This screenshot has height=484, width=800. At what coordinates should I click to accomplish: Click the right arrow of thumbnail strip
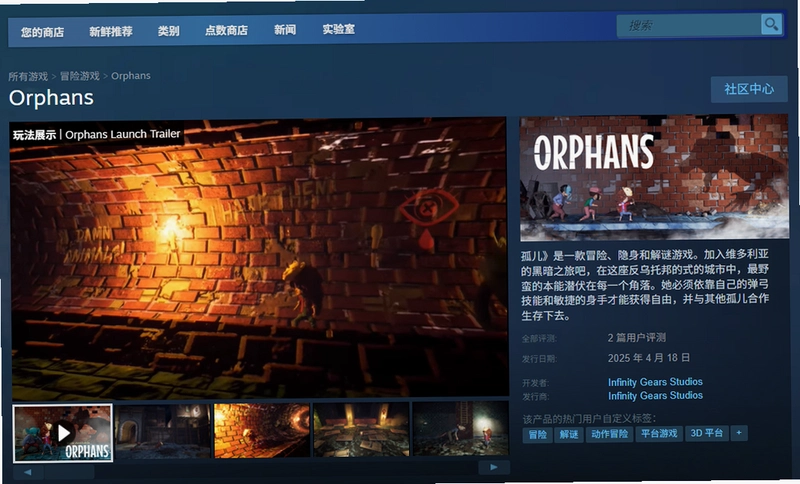[494, 467]
